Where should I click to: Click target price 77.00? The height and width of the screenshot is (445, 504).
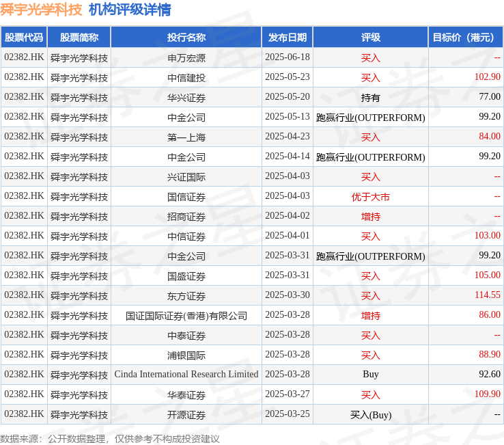[490, 96]
